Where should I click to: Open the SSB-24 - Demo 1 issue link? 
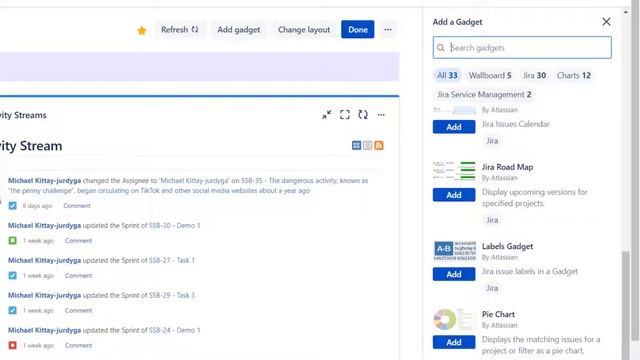[174, 330]
